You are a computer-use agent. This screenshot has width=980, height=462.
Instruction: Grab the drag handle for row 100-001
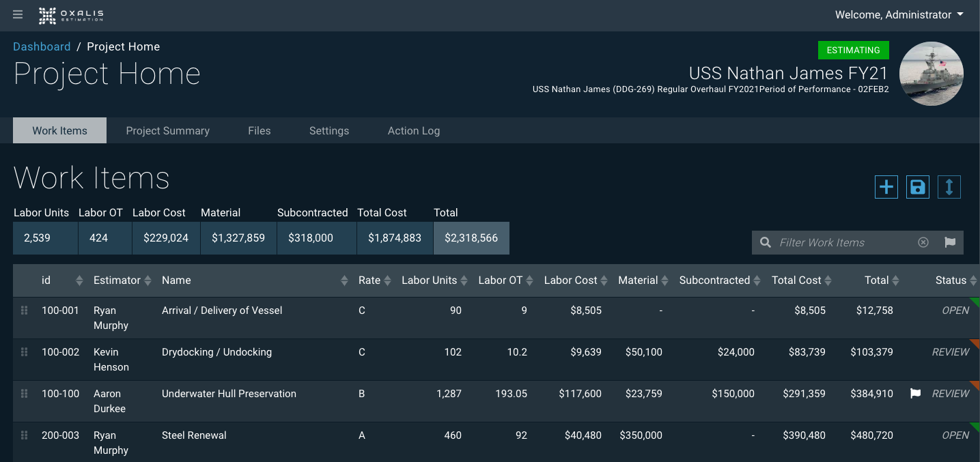coord(25,311)
